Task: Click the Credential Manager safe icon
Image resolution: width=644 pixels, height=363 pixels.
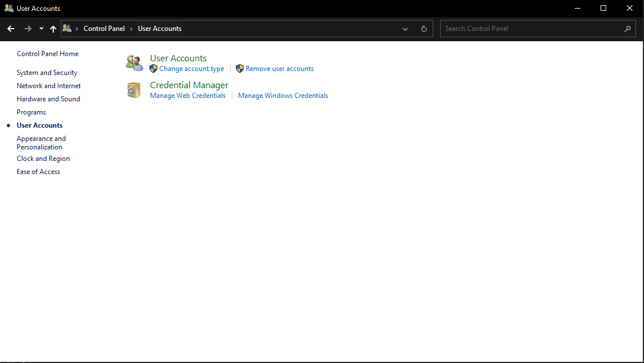Action: [x=134, y=90]
